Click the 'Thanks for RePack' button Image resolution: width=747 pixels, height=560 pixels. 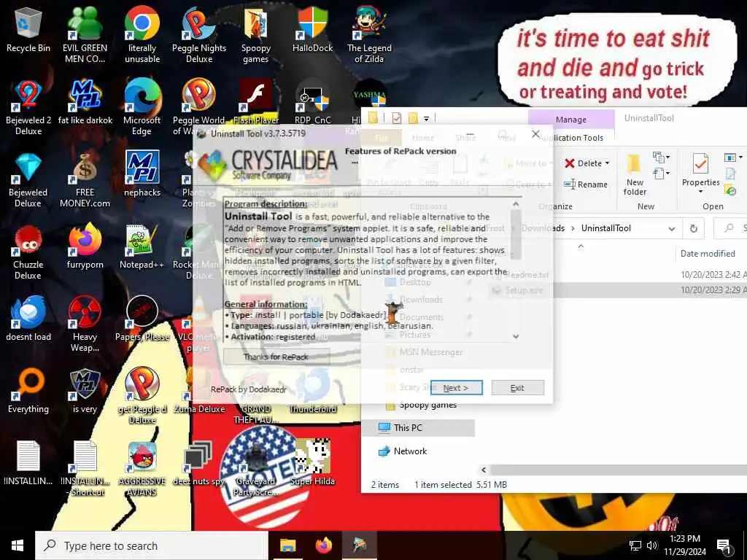[276, 357]
